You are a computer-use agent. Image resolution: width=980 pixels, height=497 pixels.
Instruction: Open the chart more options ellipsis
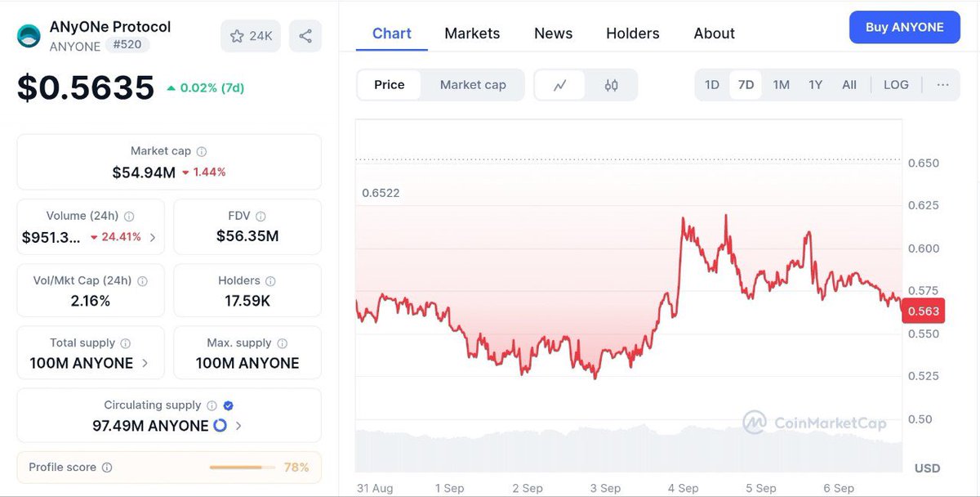tap(943, 85)
